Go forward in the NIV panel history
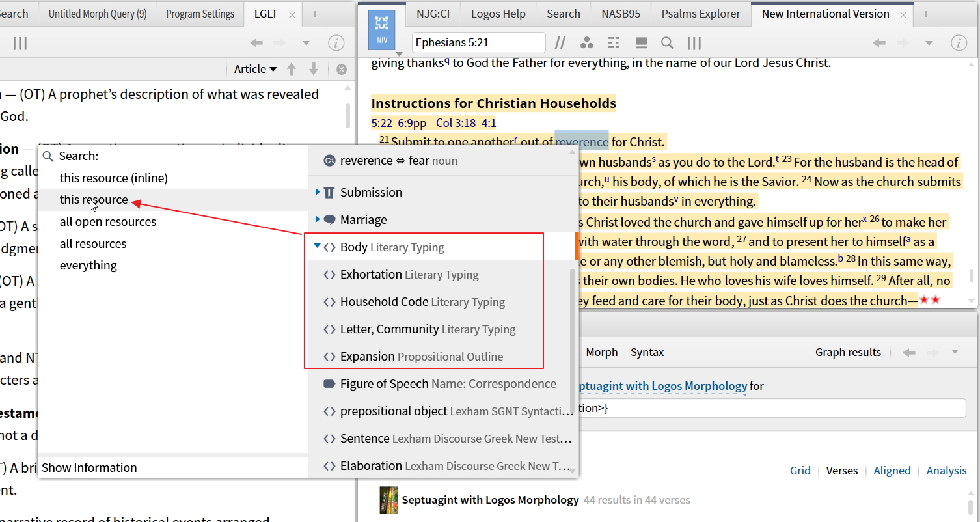 (902, 43)
